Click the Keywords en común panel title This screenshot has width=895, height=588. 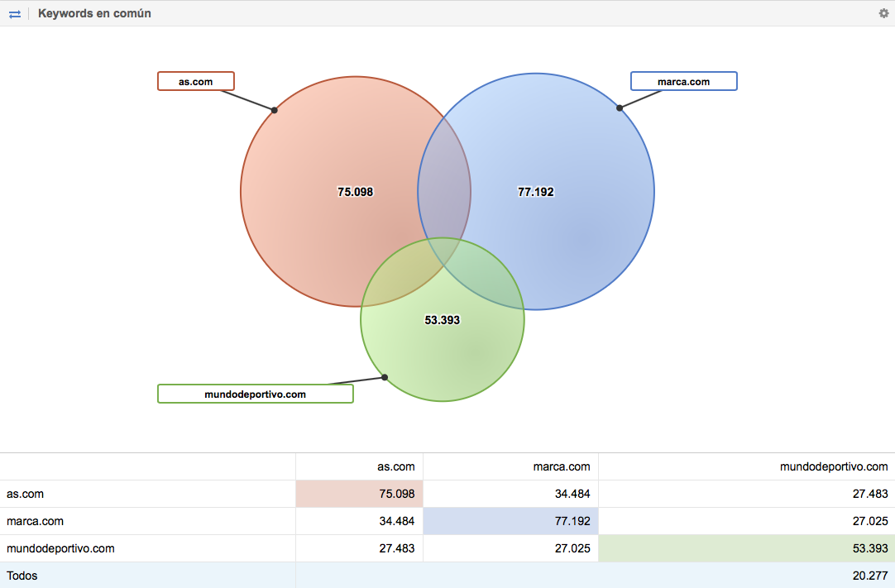tap(94, 14)
